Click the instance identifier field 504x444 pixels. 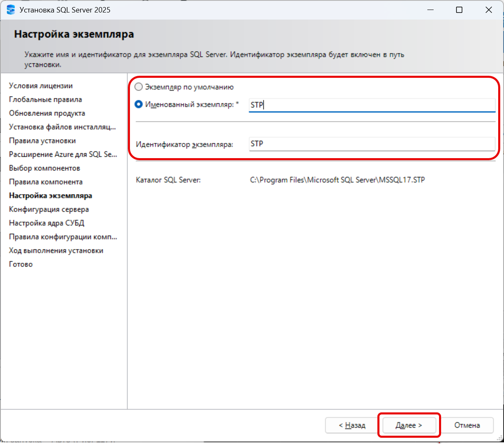tap(372, 144)
